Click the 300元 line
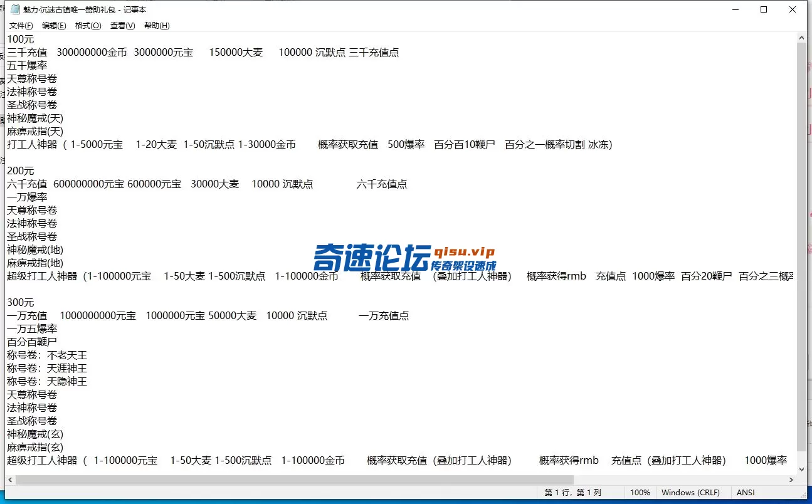Image resolution: width=812 pixels, height=504 pixels. [21, 303]
